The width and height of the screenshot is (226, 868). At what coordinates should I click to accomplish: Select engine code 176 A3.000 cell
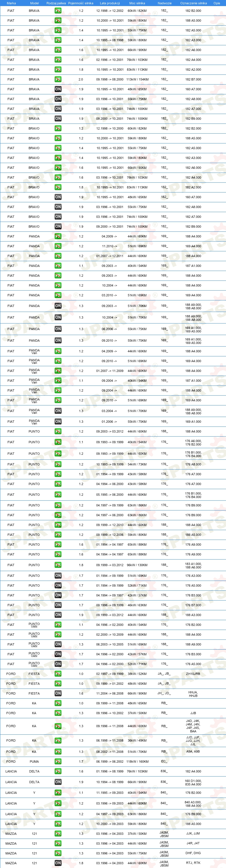[193, 576]
